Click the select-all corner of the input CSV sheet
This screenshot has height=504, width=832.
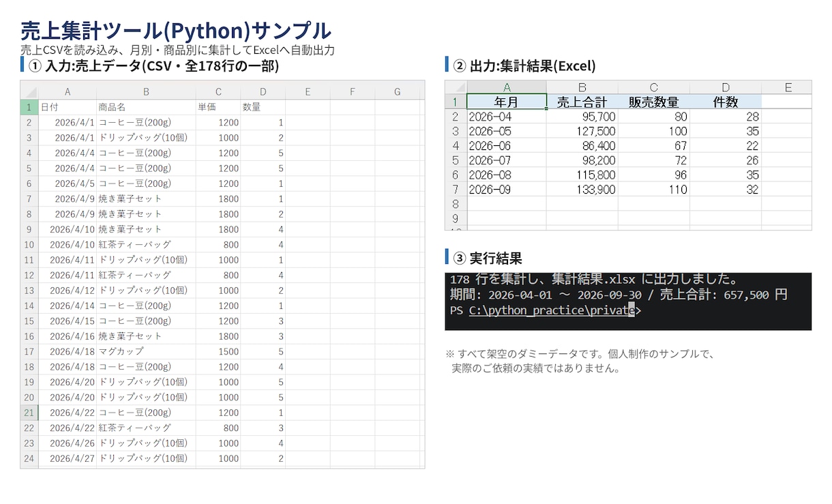click(29, 92)
